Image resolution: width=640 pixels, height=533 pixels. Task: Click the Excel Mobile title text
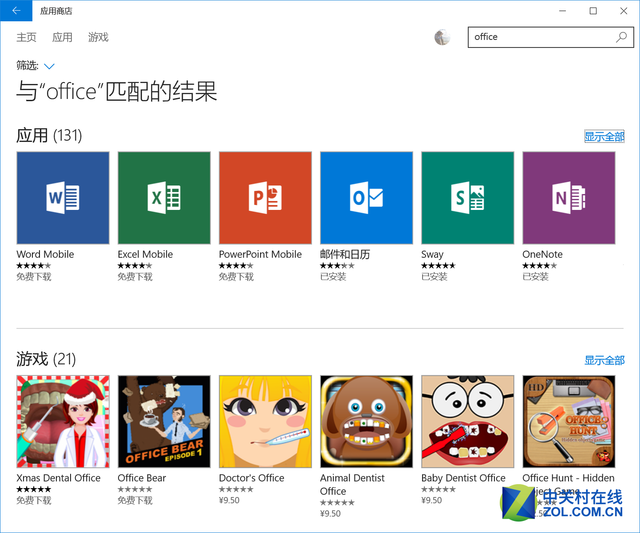pos(145,254)
